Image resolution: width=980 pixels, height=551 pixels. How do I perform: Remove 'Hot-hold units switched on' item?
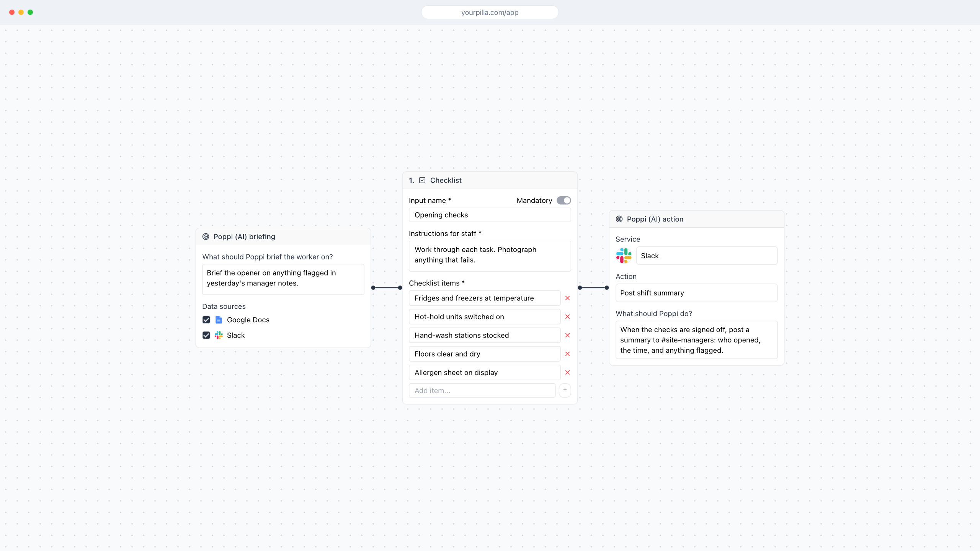coord(567,316)
